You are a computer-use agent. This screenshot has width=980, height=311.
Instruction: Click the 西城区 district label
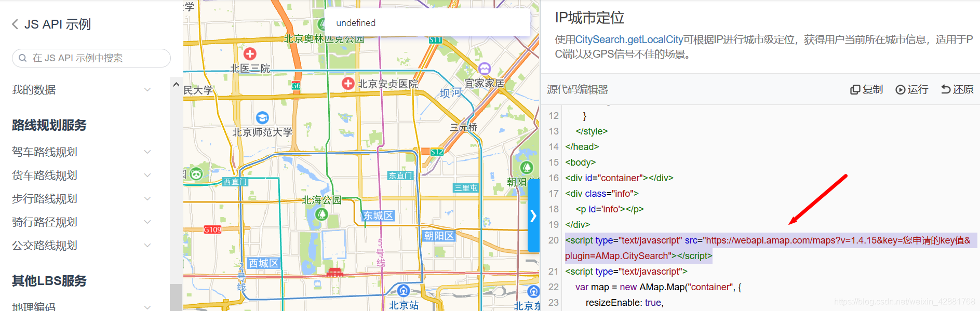(x=264, y=263)
